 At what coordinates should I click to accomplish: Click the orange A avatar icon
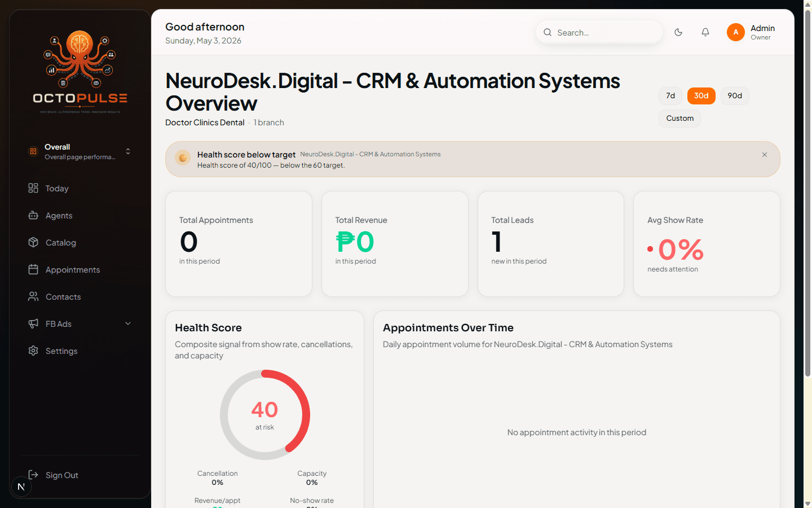(735, 32)
